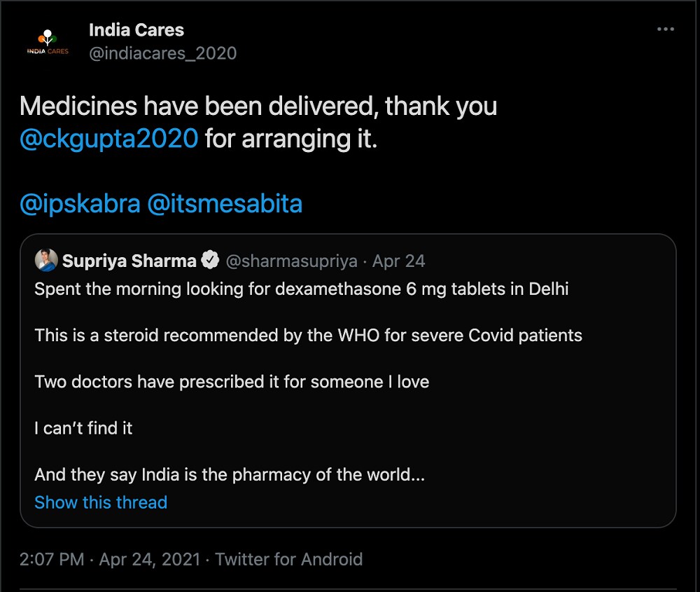Click the 2:07 PM Apr 24, 2021 timestamp
Viewport: 700px width, 592px height.
[x=109, y=559]
